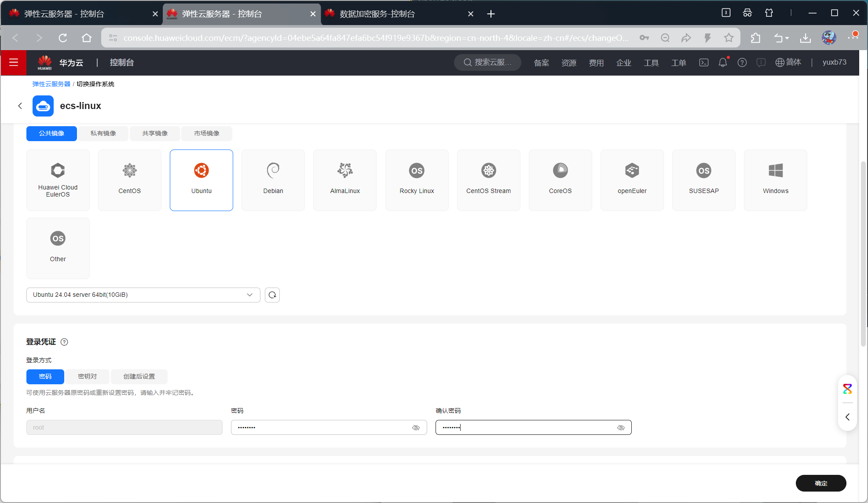Open the notifications bell icon
Viewport: 868px width, 503px height.
723,62
